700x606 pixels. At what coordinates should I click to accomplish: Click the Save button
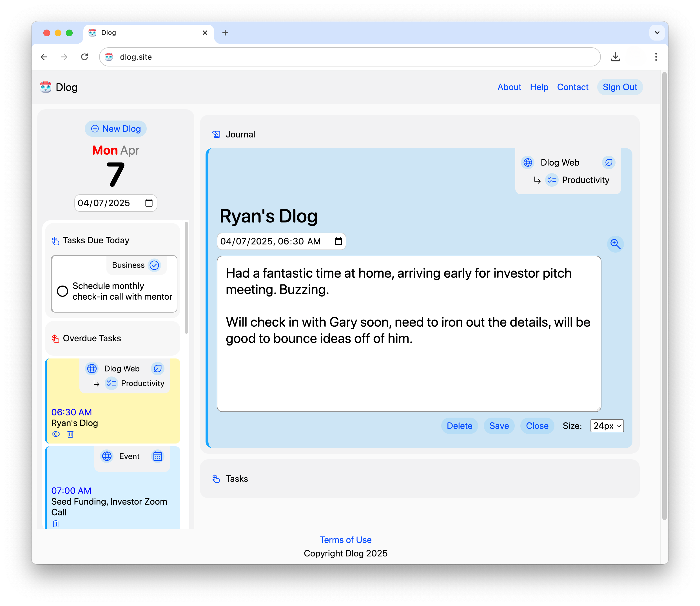click(x=499, y=426)
